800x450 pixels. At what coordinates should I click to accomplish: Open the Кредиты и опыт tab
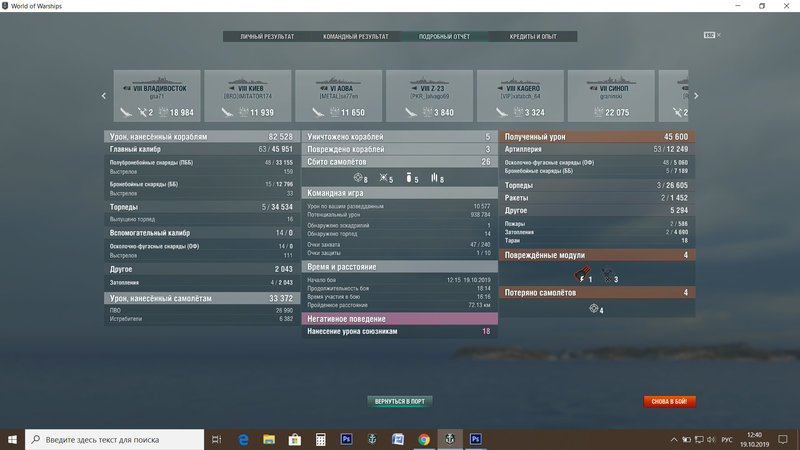pyautogui.click(x=533, y=37)
